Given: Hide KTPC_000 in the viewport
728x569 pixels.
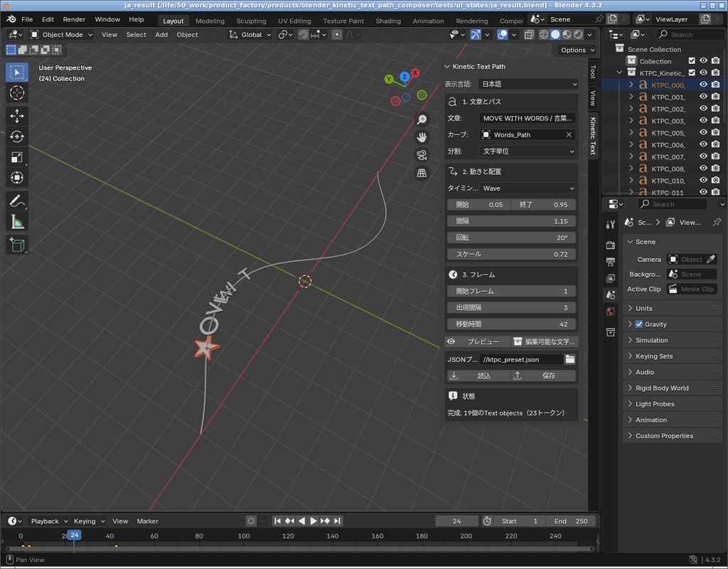Looking at the screenshot, I should click(x=703, y=85).
